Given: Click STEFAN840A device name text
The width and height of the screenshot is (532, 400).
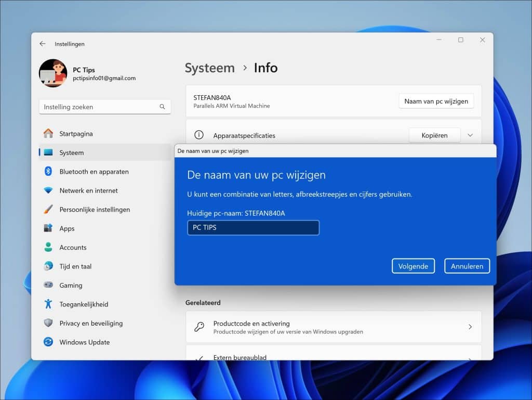Looking at the screenshot, I should [212, 98].
